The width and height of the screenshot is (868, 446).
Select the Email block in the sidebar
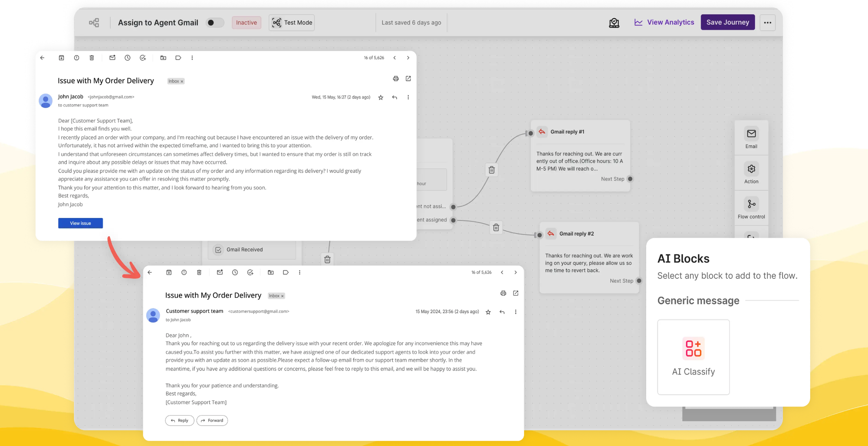tap(751, 138)
